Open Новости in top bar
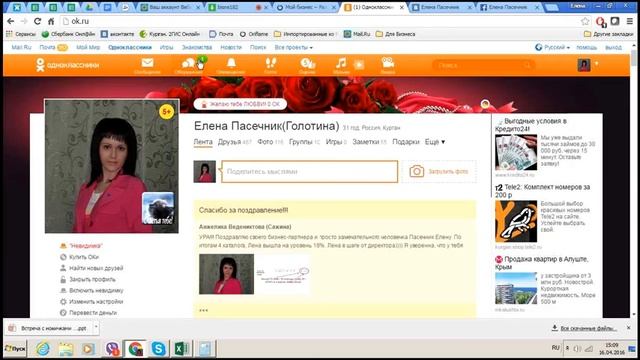Screen dimensions: 640x360 click(x=231, y=47)
